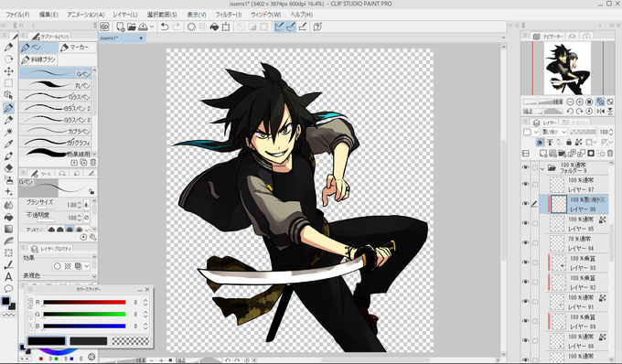Click the New document icon
Screen dimensions: 622x364
pos(120,27)
